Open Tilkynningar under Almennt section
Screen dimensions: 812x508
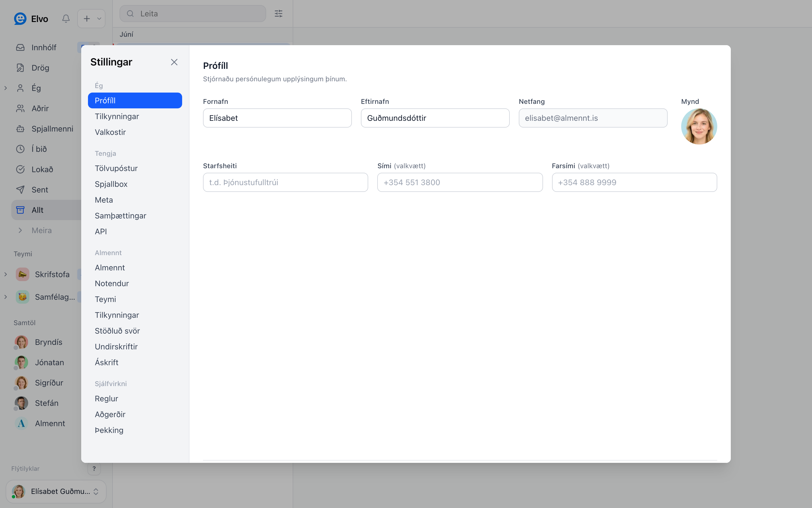click(135, 315)
